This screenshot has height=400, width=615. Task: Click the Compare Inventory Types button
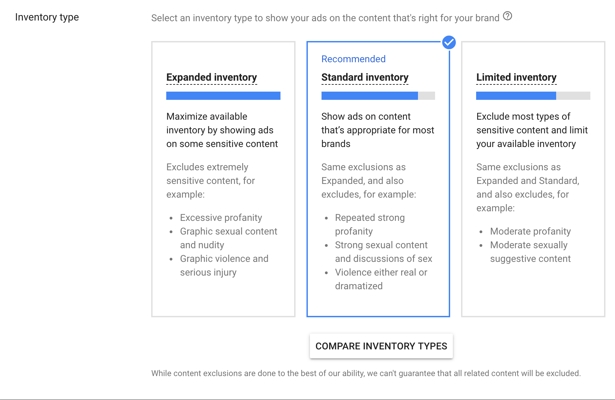[381, 346]
